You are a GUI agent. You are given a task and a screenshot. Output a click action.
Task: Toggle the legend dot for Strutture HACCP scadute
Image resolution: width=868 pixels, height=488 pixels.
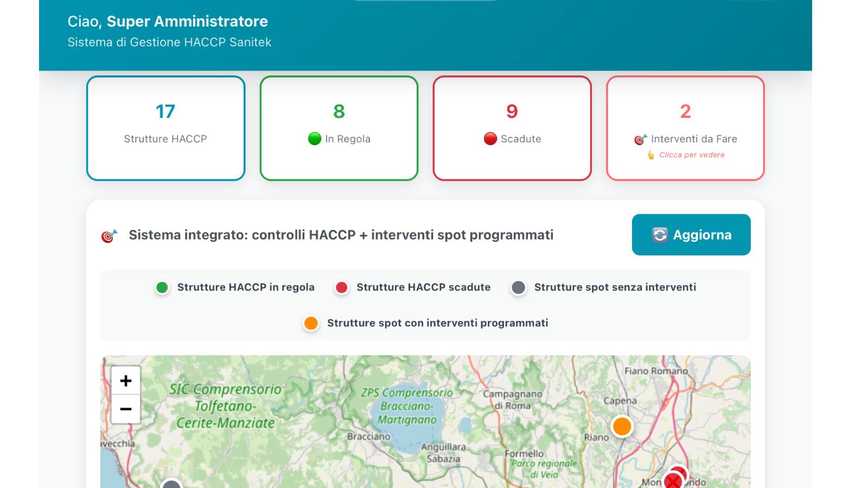[x=341, y=287]
